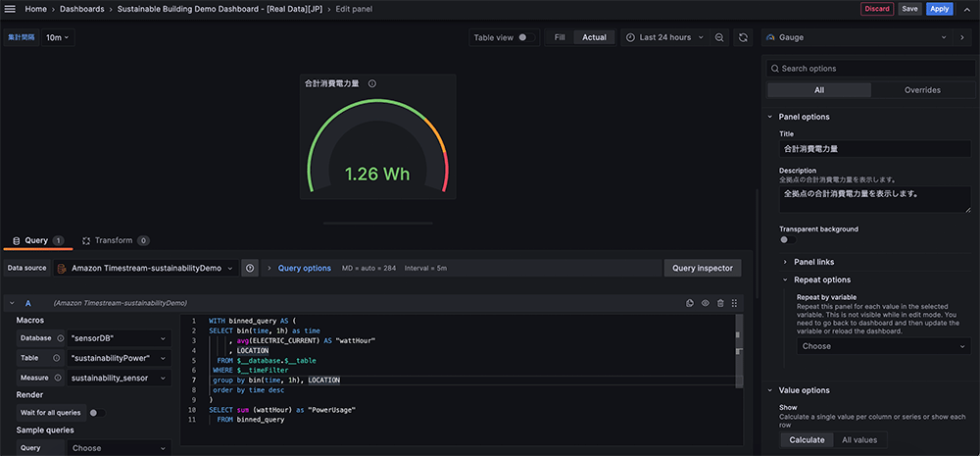Toggle Wait for all queries switch
This screenshot has width=980, height=456.
[97, 413]
